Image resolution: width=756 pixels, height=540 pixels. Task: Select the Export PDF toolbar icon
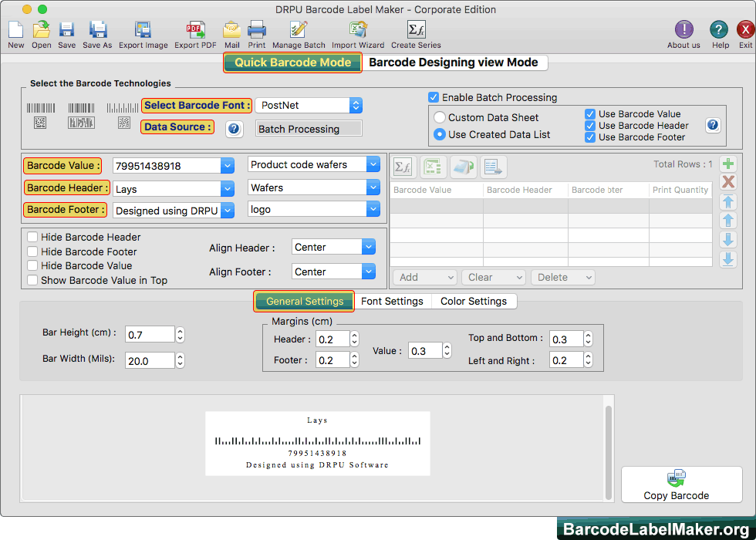click(195, 30)
